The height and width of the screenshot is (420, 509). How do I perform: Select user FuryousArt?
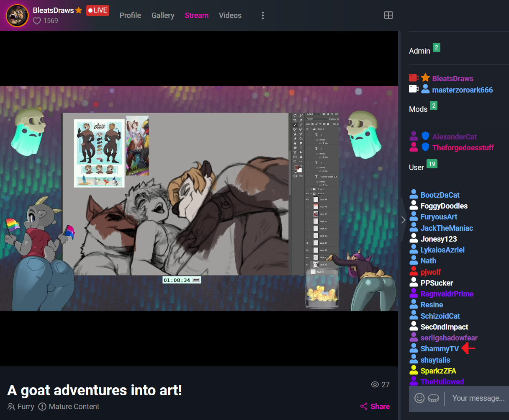pyautogui.click(x=439, y=217)
